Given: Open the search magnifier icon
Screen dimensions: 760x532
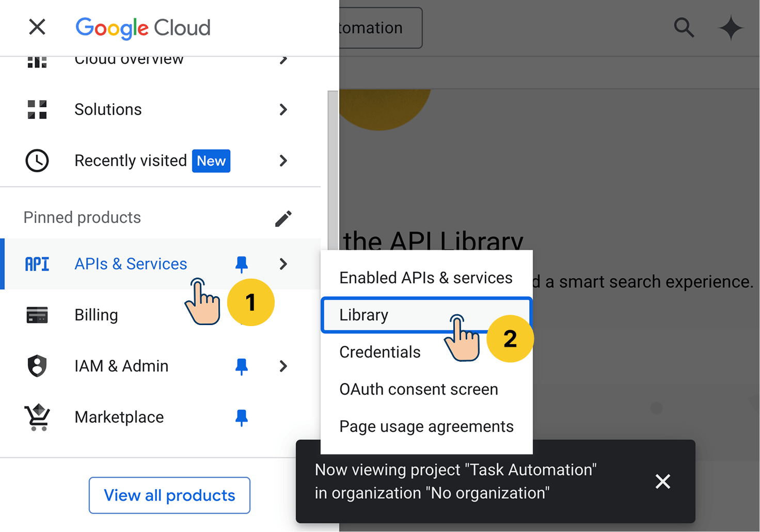Looking at the screenshot, I should (x=684, y=27).
